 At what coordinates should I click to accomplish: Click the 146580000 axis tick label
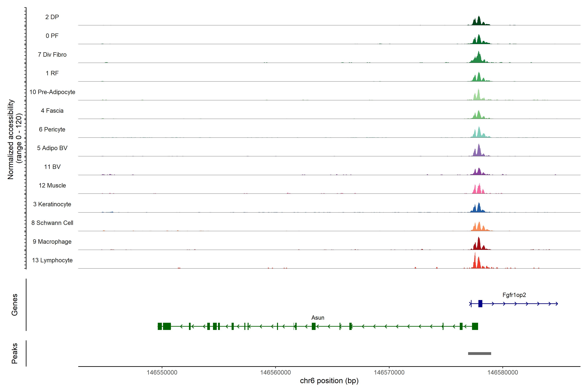(503, 373)
